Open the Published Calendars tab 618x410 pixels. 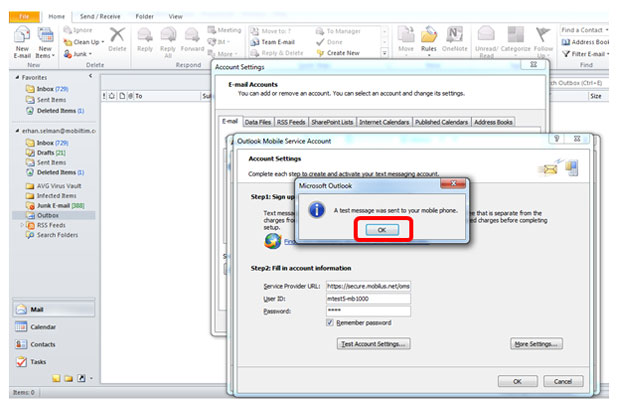coord(441,122)
